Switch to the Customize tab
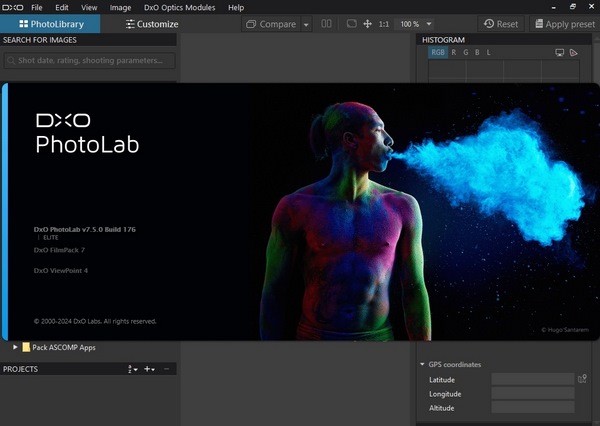600x426 pixels. pyautogui.click(x=152, y=24)
